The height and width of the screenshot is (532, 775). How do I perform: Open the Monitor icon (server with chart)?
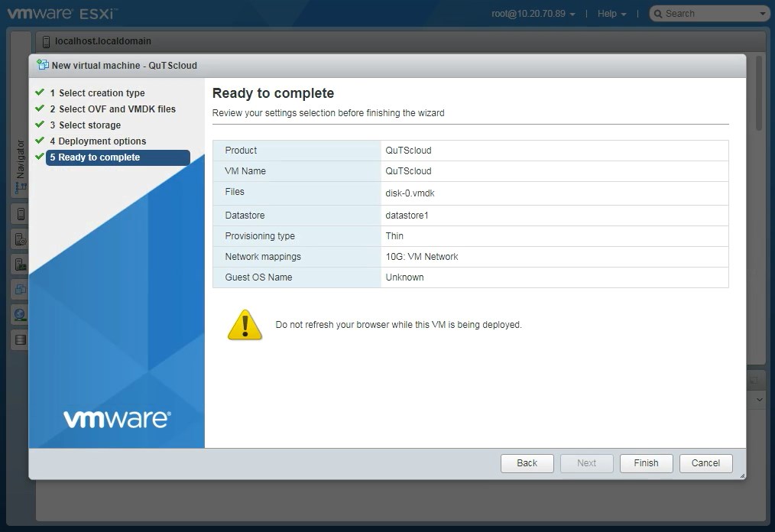coord(21,264)
